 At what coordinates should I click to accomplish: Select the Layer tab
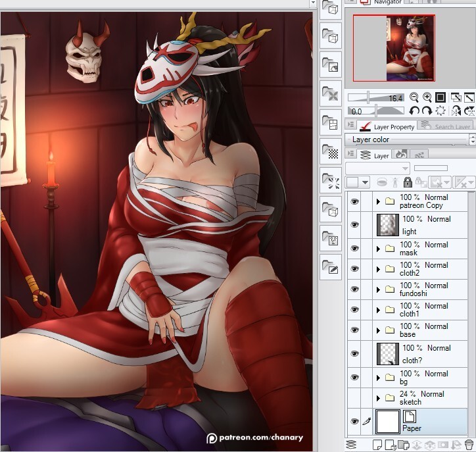click(x=374, y=155)
